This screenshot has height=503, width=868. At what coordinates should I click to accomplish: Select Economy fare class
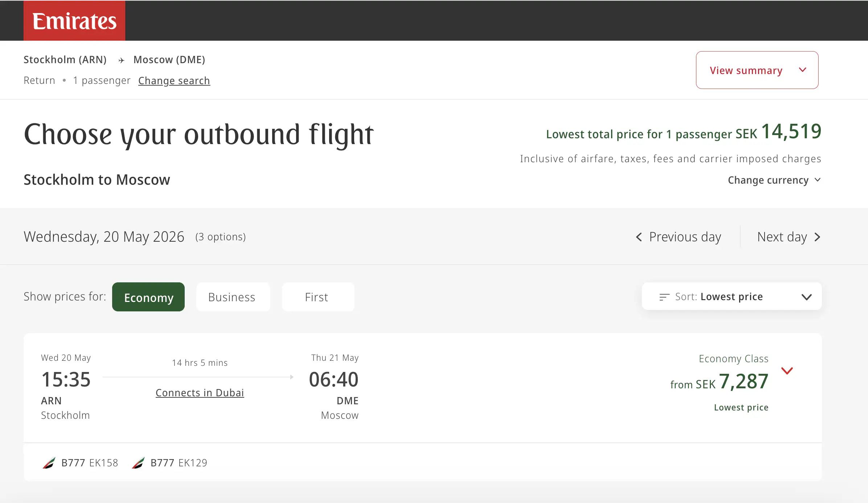click(148, 297)
